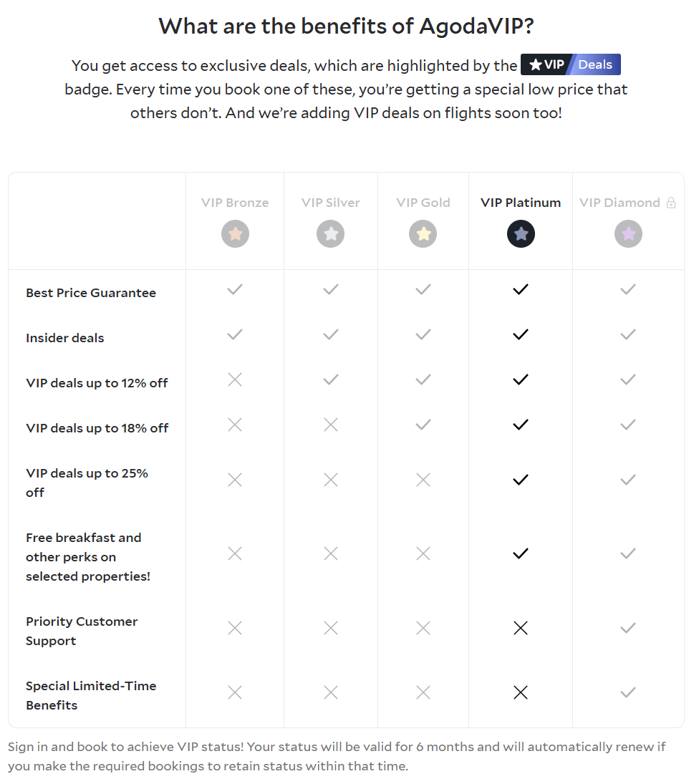Click the VIP Platinum star icon
This screenshot has height=784, width=694.
521,234
